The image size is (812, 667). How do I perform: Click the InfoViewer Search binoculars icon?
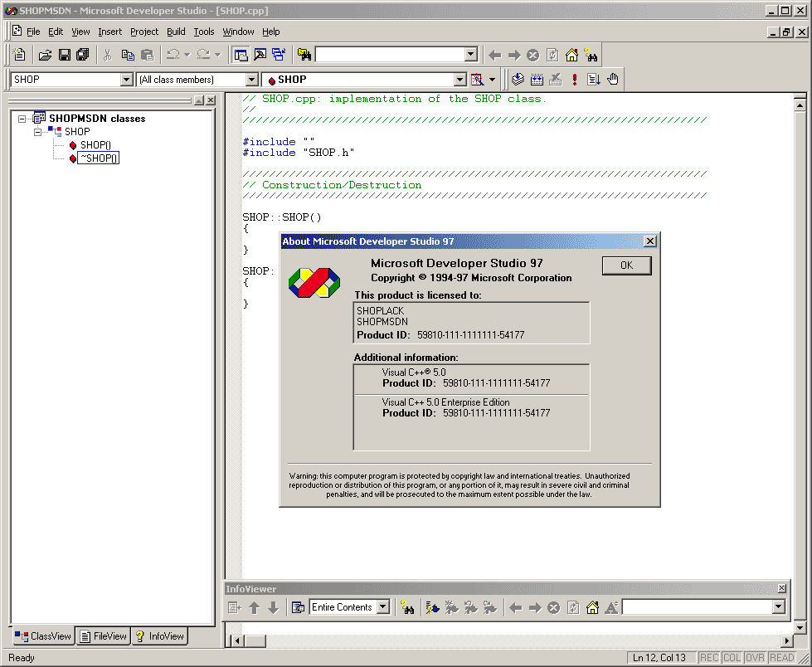coord(407,607)
